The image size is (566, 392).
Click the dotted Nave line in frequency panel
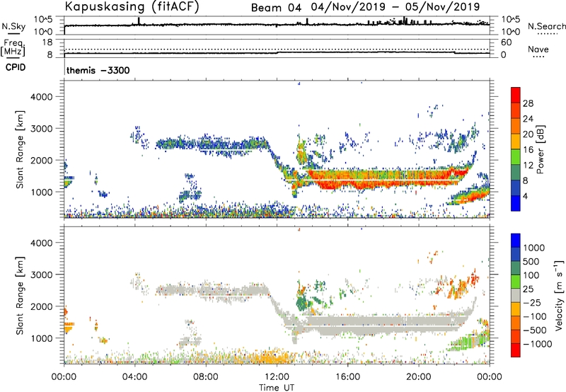[277, 50]
